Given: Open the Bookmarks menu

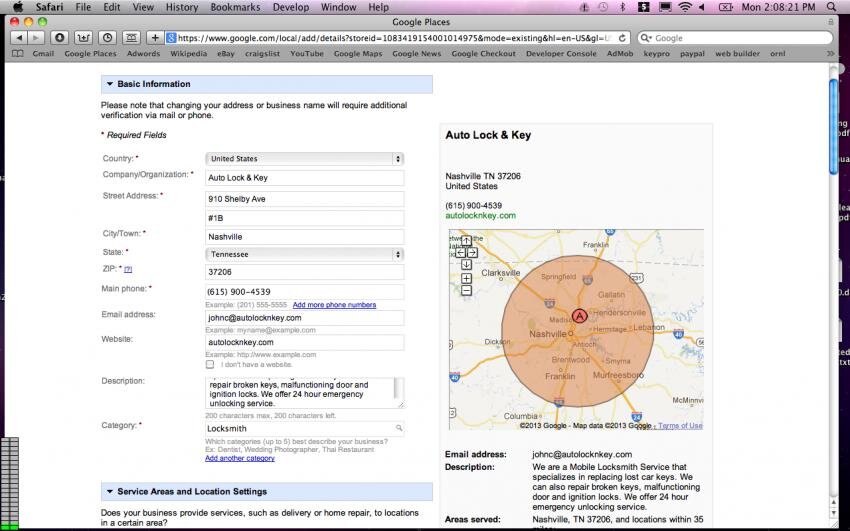Looking at the screenshot, I should click(235, 7).
